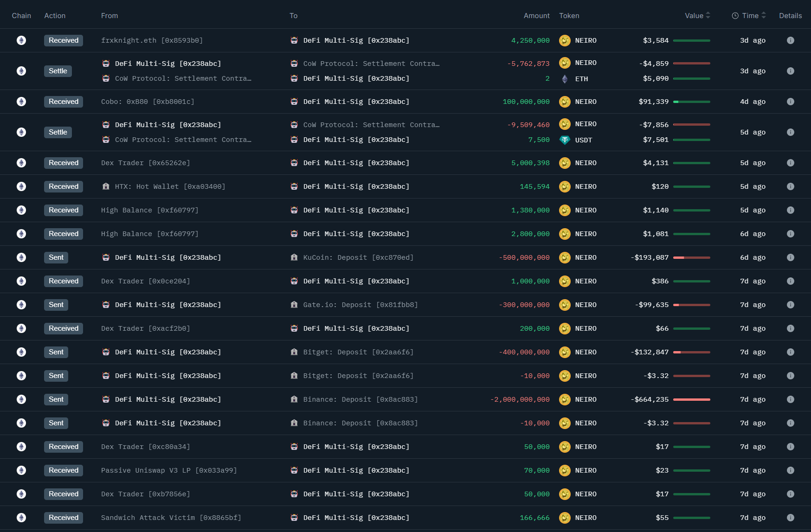Image resolution: width=811 pixels, height=532 pixels.
Task: Click the Passive Uniswap V3 LP address
Action: coord(169,470)
